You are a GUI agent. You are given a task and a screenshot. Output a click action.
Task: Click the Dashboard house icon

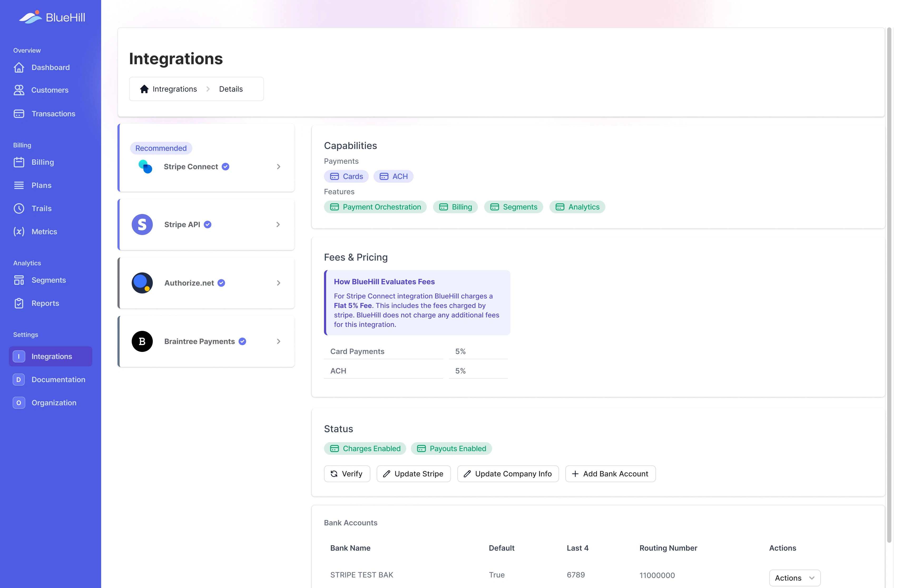tap(19, 68)
